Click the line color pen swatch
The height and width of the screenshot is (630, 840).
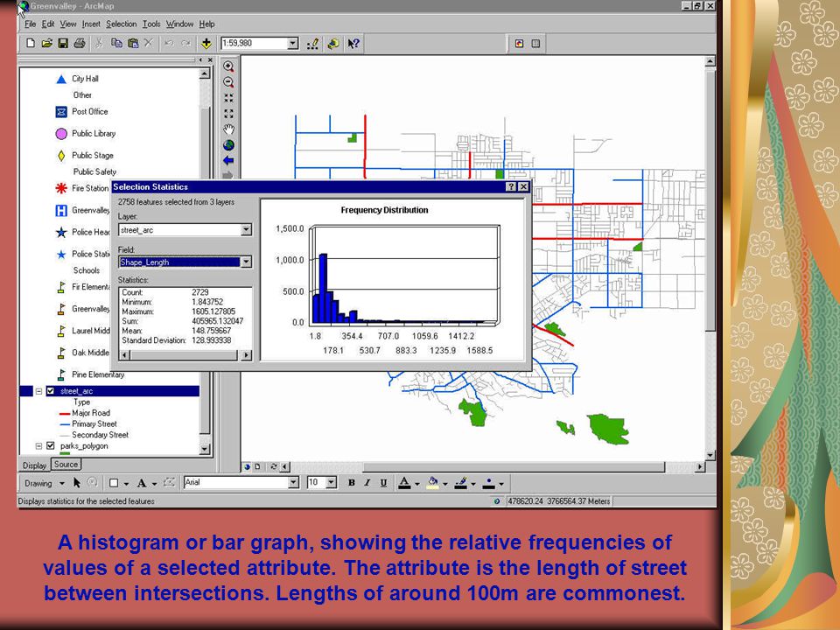click(461, 483)
